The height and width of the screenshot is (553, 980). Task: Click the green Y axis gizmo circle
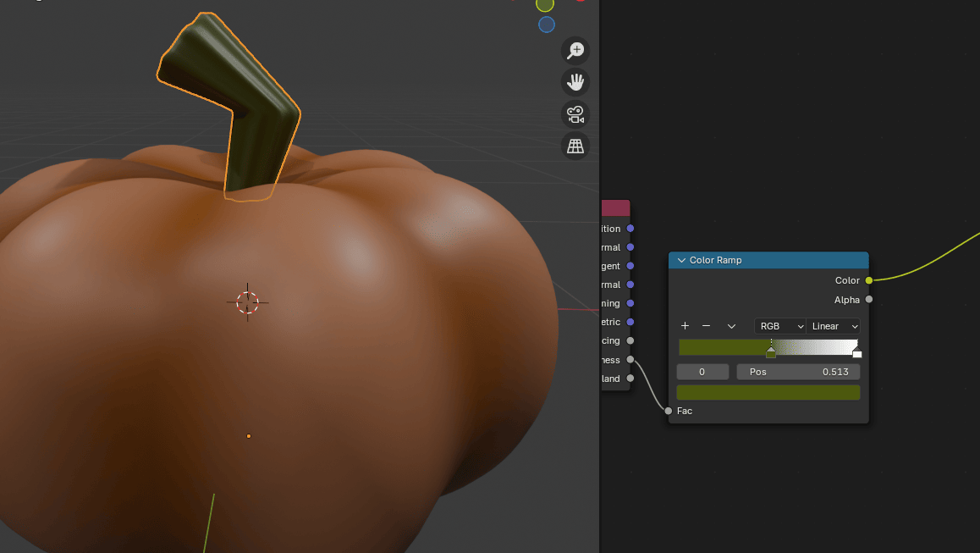tap(545, 4)
